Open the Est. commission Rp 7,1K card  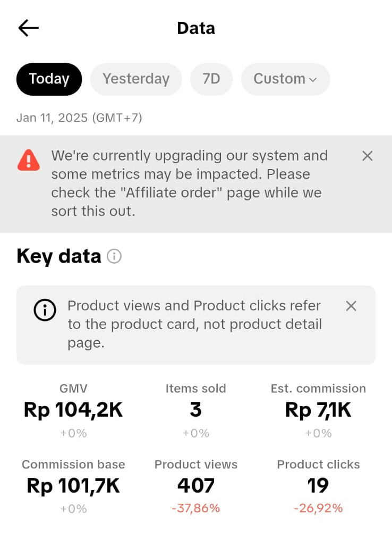[318, 410]
